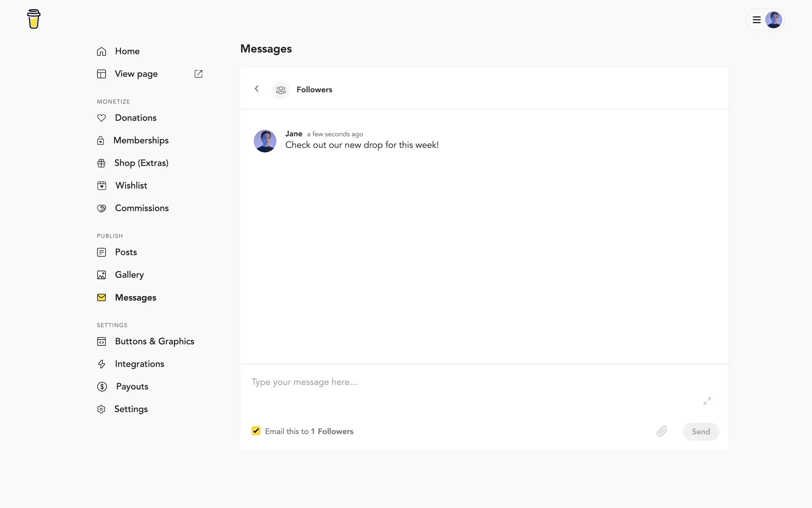Click the gift icon beside Shop (Extras)

point(101,163)
